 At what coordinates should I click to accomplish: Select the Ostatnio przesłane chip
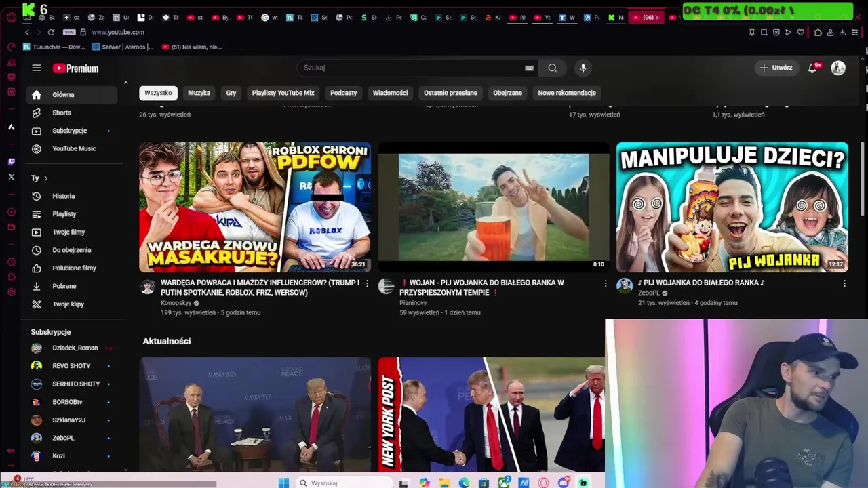pos(450,93)
